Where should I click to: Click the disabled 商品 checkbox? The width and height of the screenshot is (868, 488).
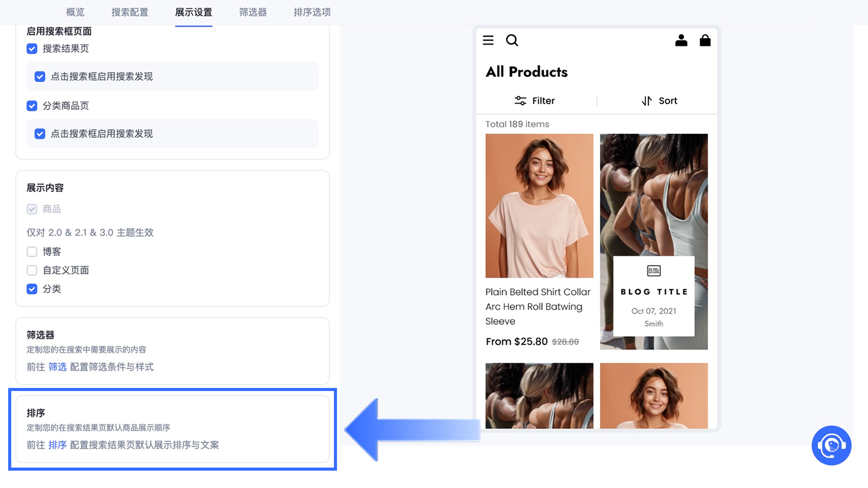32,209
